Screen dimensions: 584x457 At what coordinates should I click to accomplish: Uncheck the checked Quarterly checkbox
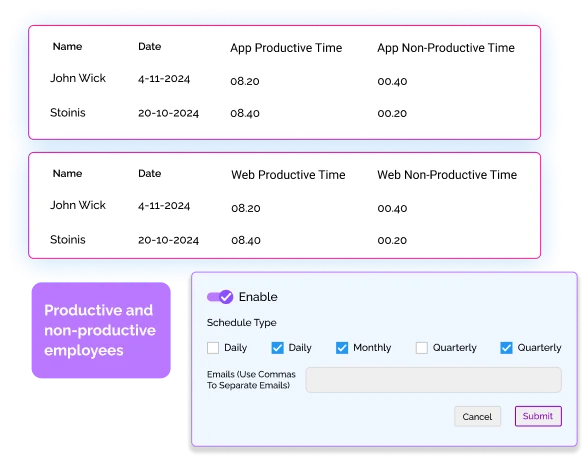[x=506, y=348]
